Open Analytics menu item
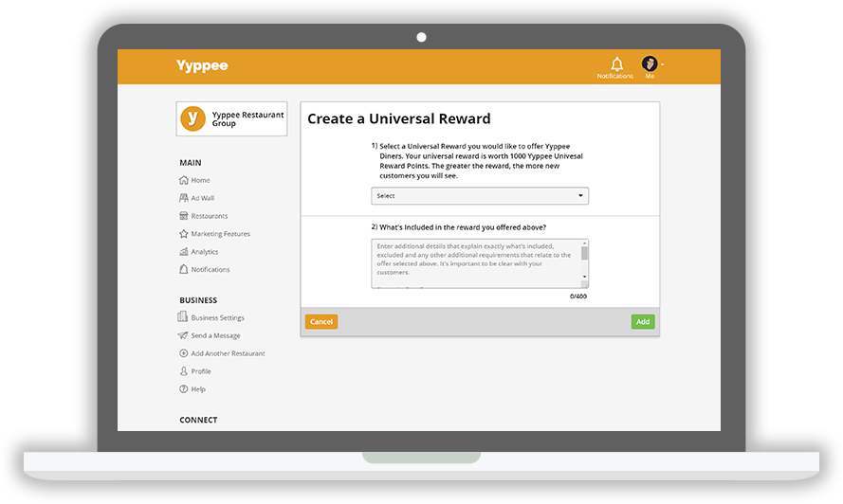The width and height of the screenshot is (843, 504). tap(204, 252)
